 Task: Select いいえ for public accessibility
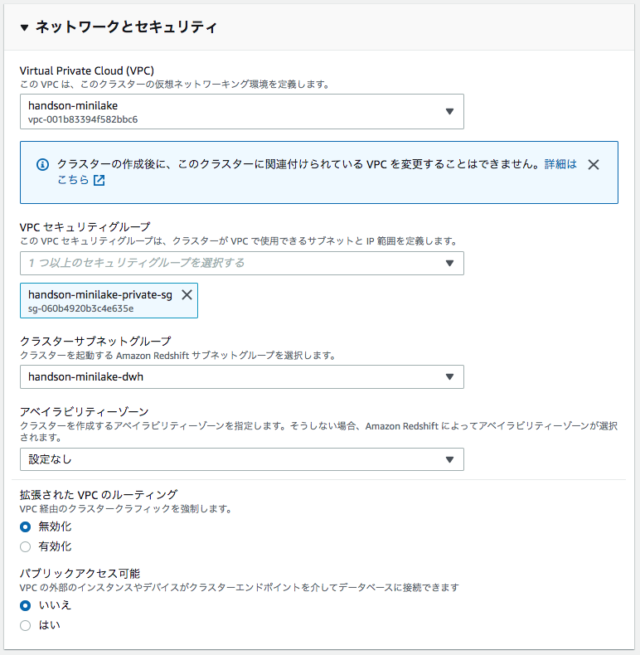tap(25, 605)
